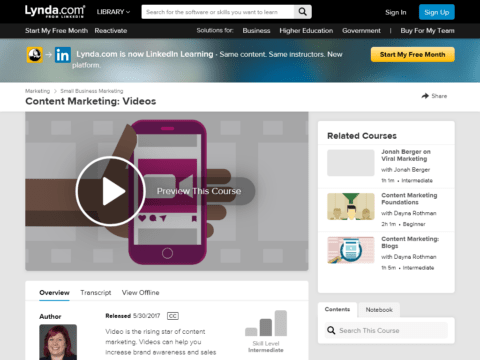Image resolution: width=480 pixels, height=360 pixels.
Task: Click the Sign In link
Action: pos(396,12)
